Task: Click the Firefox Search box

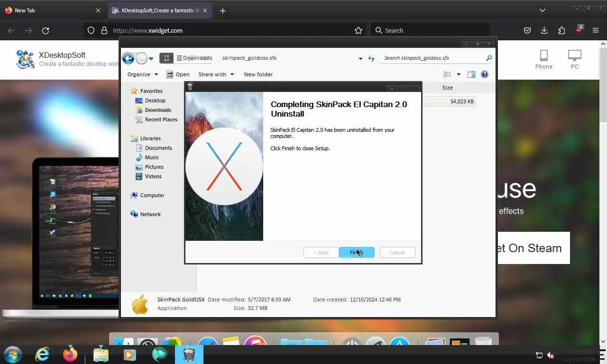Action: 430,30
